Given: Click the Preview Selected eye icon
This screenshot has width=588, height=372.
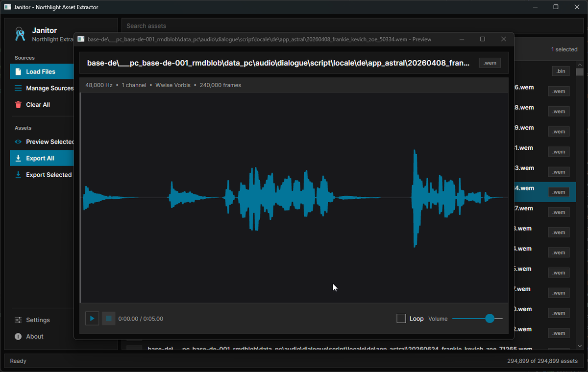Looking at the screenshot, I should point(18,142).
